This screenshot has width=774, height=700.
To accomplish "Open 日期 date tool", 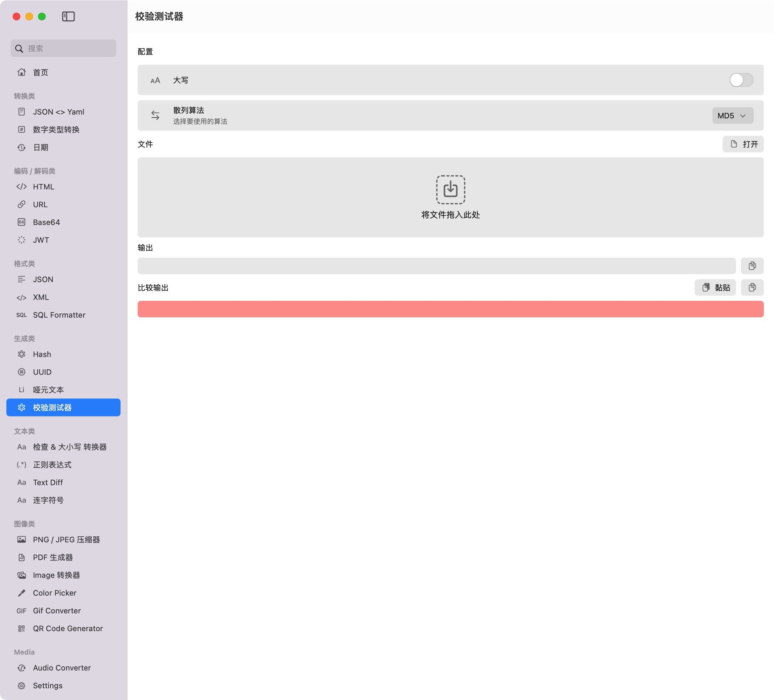I will coord(63,147).
